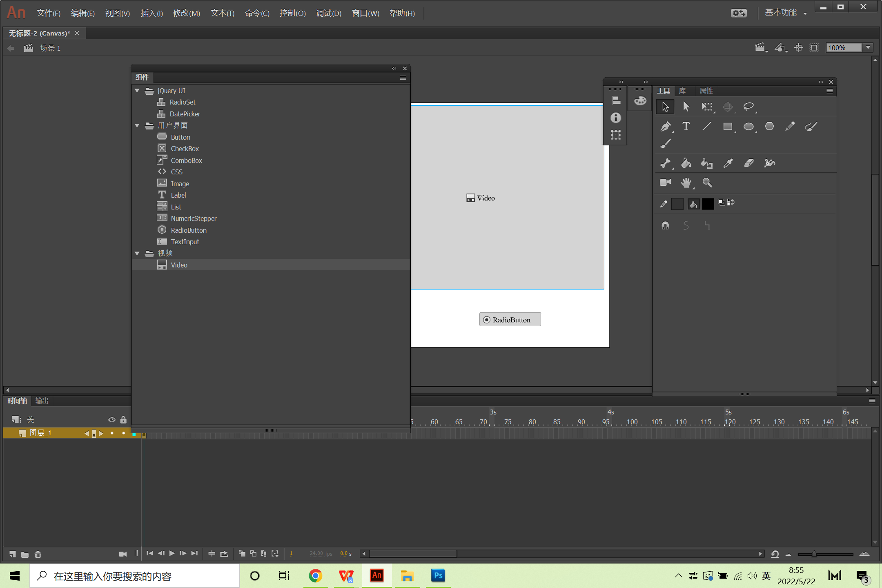Toggle the layer visibility eye icon
This screenshot has height=588, width=882.
(x=111, y=420)
